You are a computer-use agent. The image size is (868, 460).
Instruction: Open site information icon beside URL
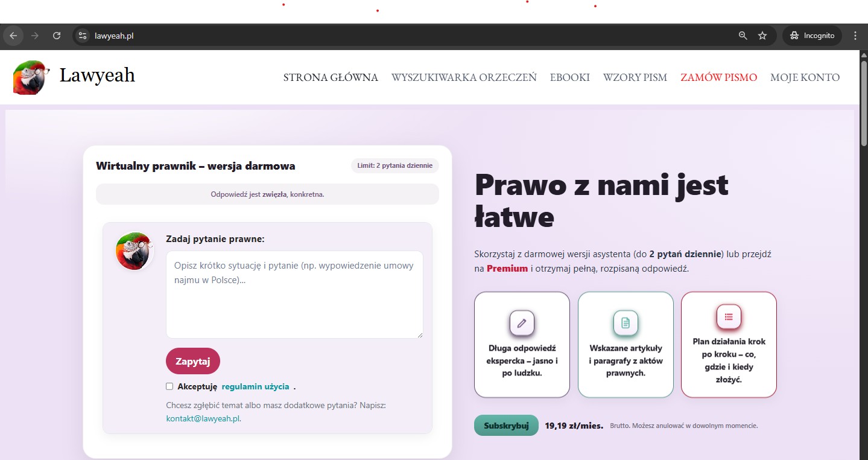pyautogui.click(x=83, y=36)
